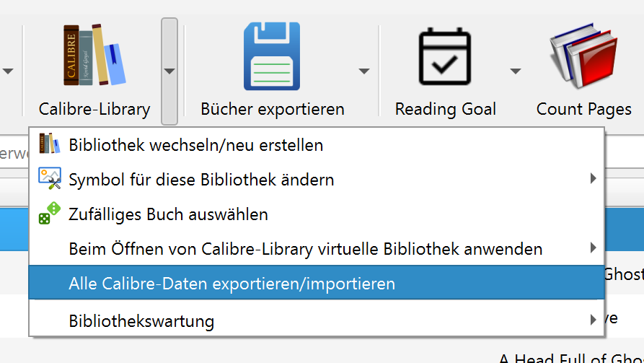Click the Count Pages books icon
Screen dimensions: 644x363
point(583,56)
